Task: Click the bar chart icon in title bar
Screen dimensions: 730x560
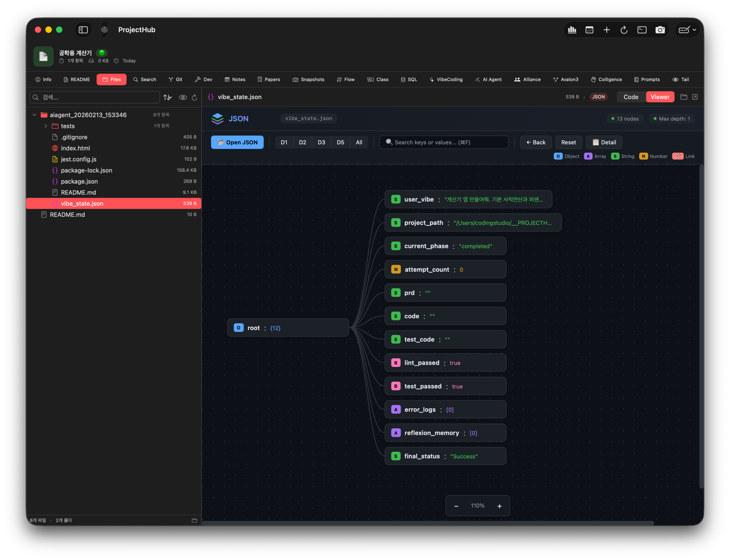Action: tap(572, 30)
